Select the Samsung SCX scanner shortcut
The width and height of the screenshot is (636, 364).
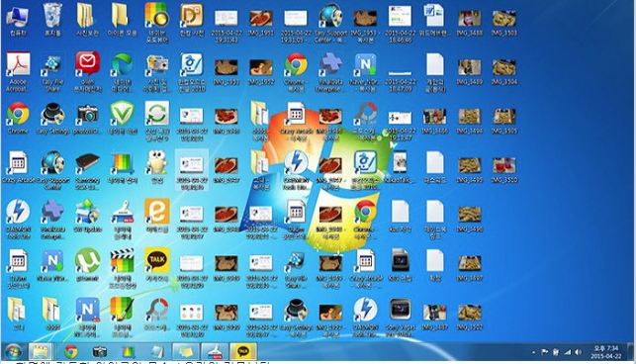point(87,170)
